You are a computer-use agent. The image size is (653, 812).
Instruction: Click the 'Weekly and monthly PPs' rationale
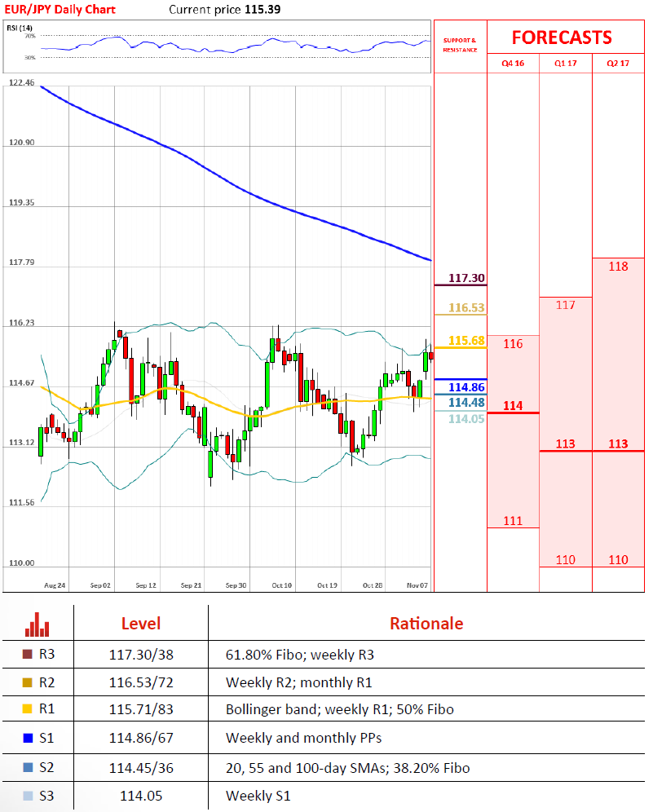click(x=303, y=738)
